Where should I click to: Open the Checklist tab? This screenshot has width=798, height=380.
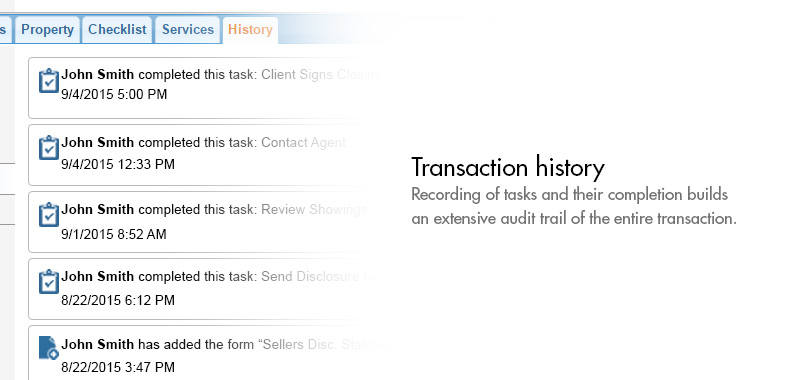(117, 30)
